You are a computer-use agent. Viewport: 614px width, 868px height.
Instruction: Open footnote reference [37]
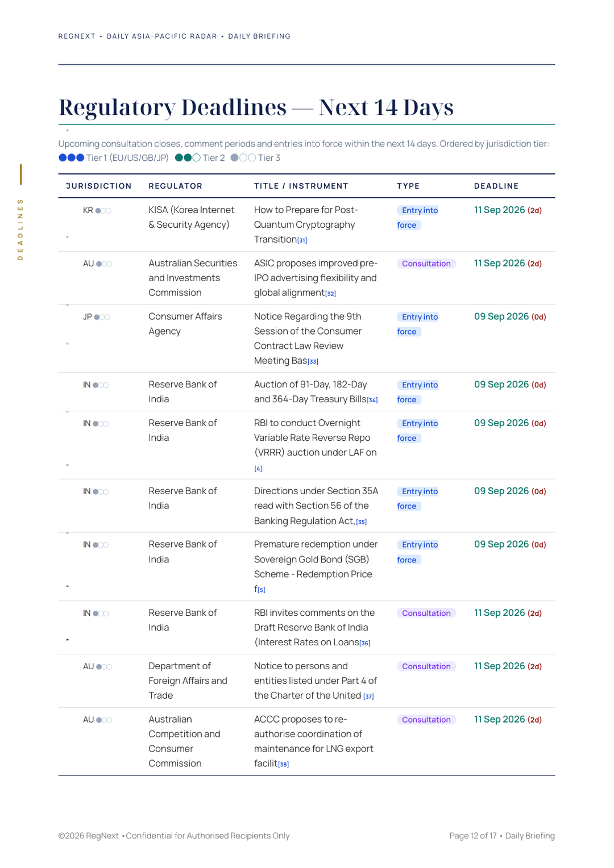point(368,696)
